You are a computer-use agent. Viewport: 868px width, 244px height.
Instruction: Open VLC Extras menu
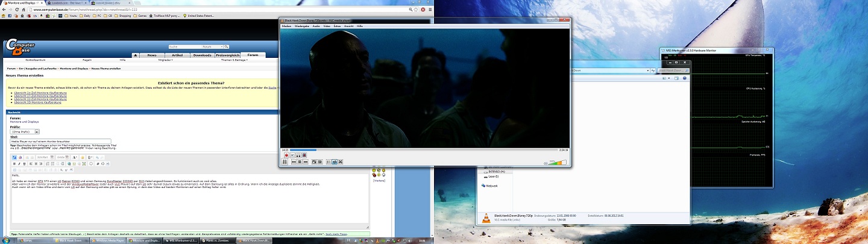[x=337, y=27]
